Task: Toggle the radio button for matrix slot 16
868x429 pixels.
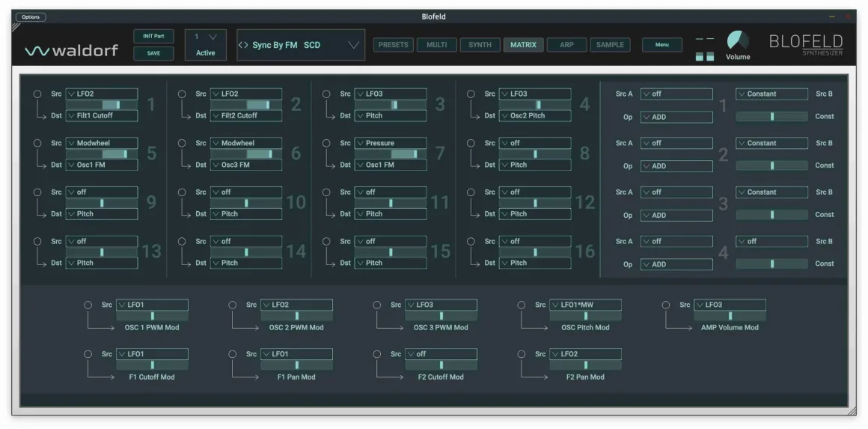Action: (471, 241)
